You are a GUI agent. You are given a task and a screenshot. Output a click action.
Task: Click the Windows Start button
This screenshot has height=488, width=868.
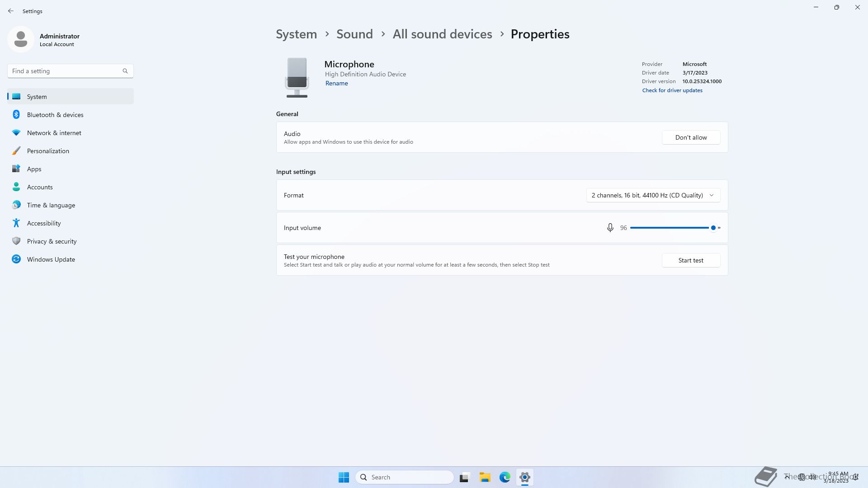344,477
